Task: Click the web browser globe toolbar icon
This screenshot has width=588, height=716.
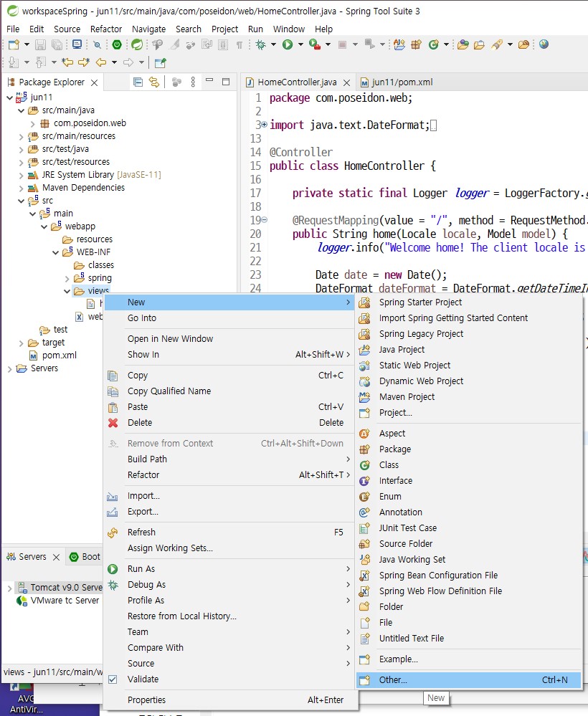Action: click(x=544, y=44)
